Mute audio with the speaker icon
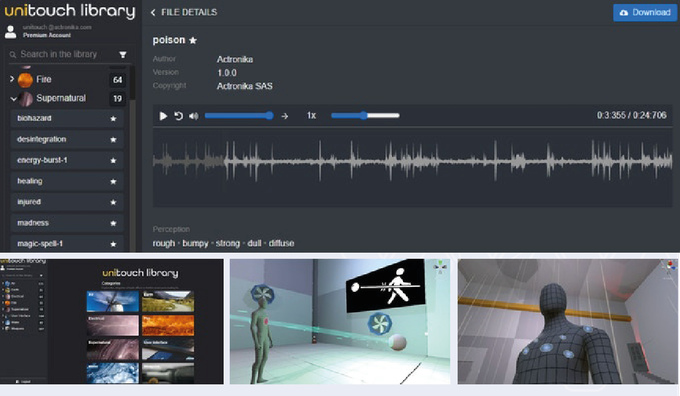Viewport: 680px width, 396px height. [x=193, y=116]
